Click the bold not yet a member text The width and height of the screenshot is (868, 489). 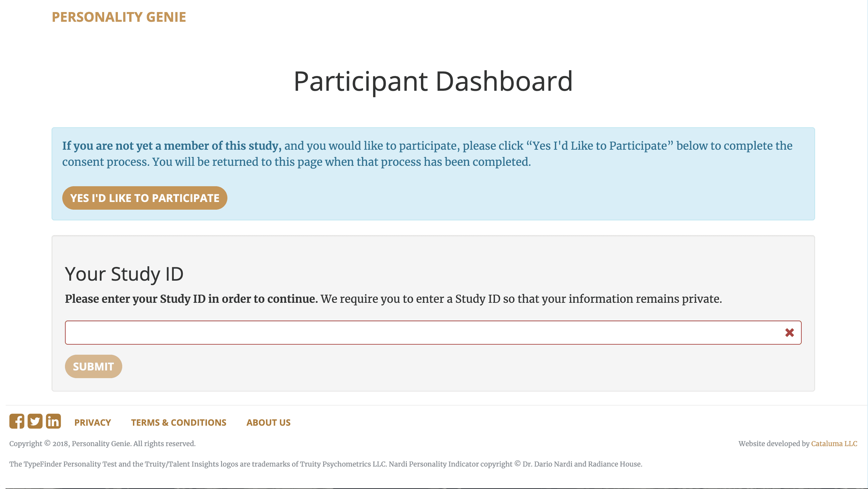(171, 146)
